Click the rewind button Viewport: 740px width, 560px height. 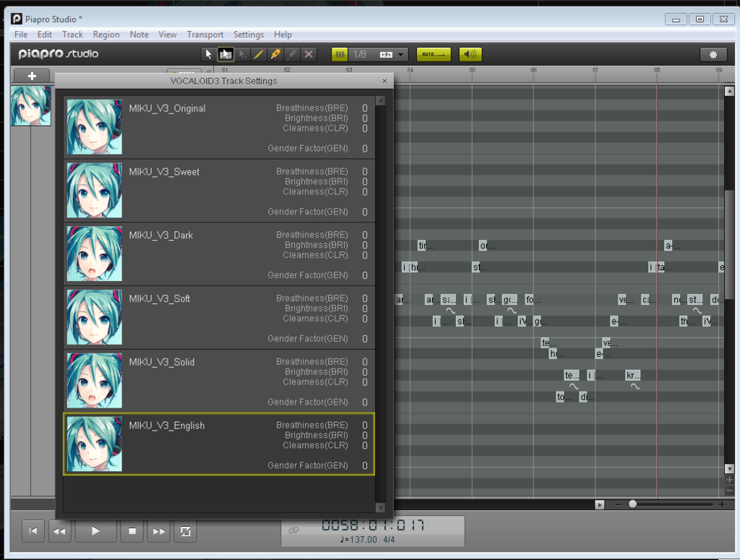click(x=59, y=531)
